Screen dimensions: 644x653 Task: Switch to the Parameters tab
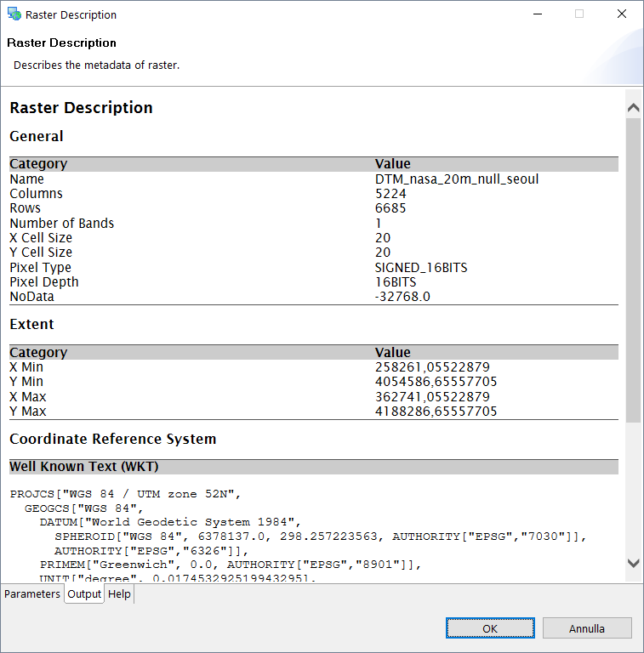coord(32,594)
